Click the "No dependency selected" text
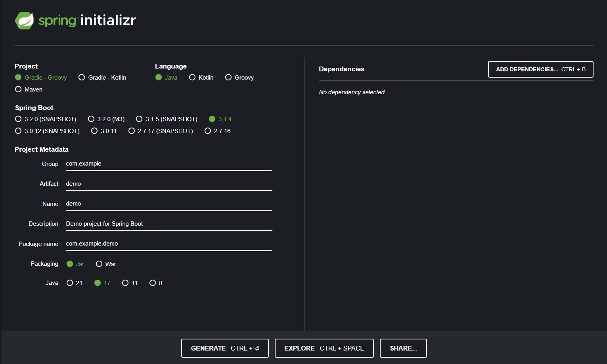607x364 pixels. coord(352,92)
